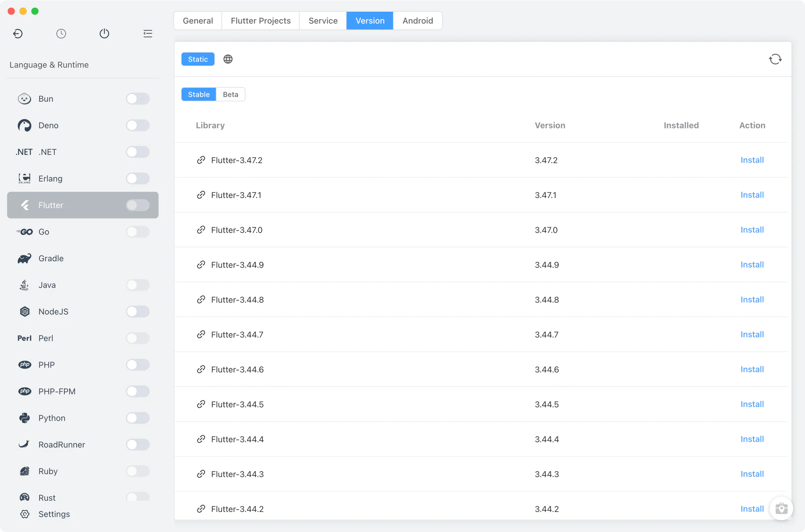Open the history clock icon
This screenshot has height=532, width=805.
point(61,34)
